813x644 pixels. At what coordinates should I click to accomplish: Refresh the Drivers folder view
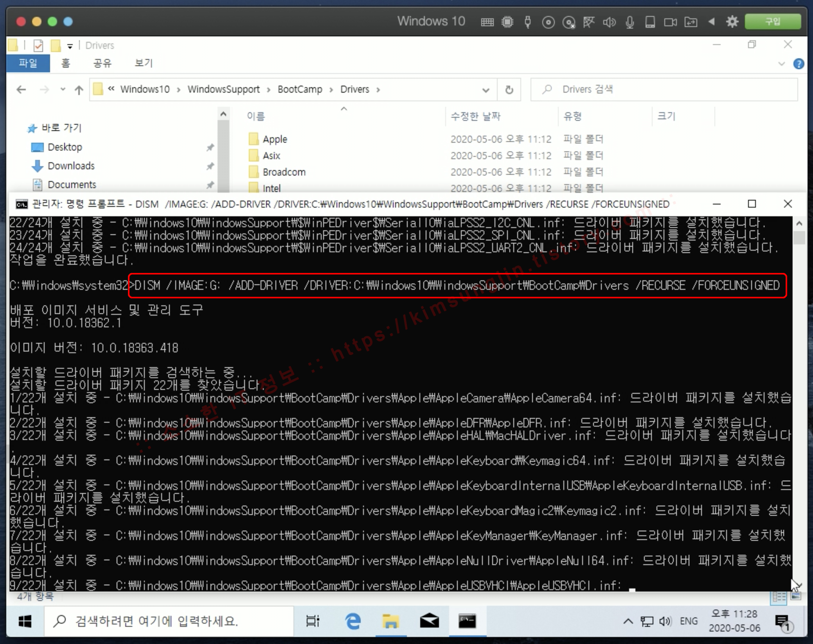click(509, 90)
